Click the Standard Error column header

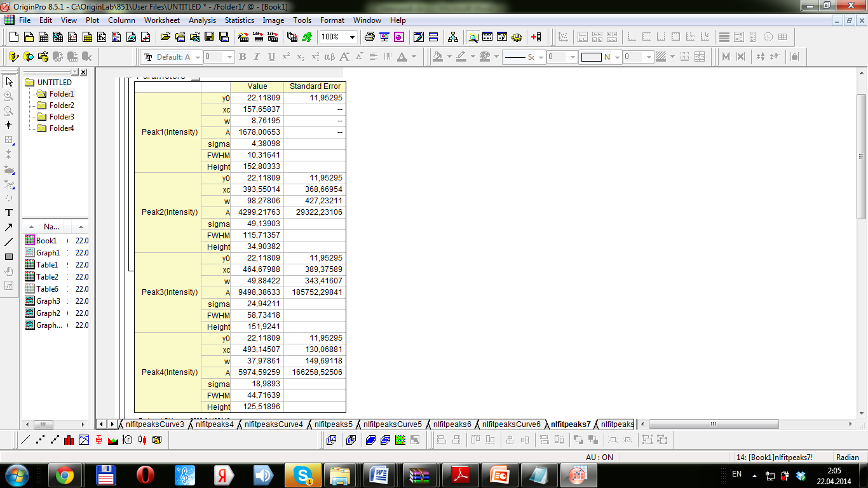[x=315, y=86]
